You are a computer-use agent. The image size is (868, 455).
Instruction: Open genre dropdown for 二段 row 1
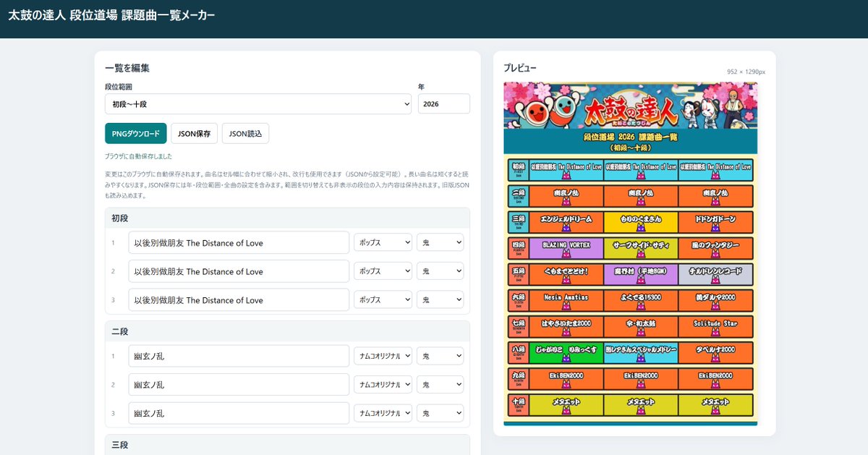(383, 356)
